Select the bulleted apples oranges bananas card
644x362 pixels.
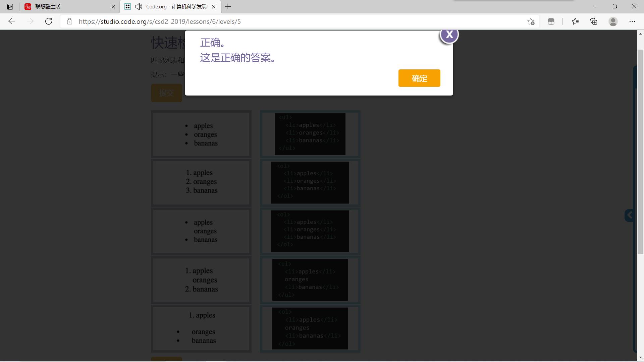tap(201, 134)
